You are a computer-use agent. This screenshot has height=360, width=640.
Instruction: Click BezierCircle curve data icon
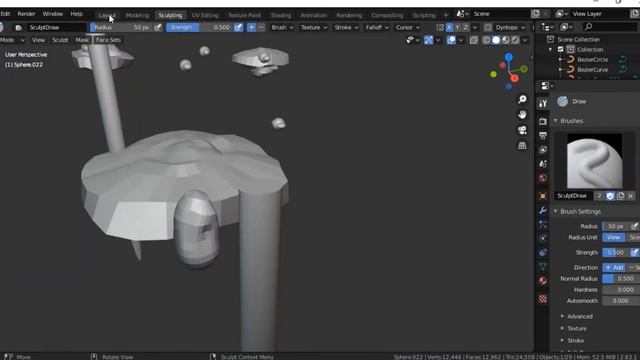(x=623, y=60)
